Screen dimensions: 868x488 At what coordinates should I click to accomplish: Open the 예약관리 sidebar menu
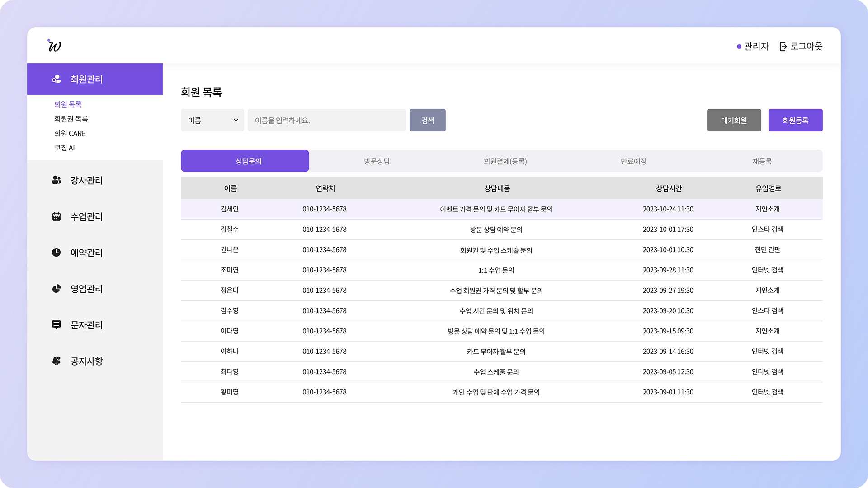(x=95, y=253)
